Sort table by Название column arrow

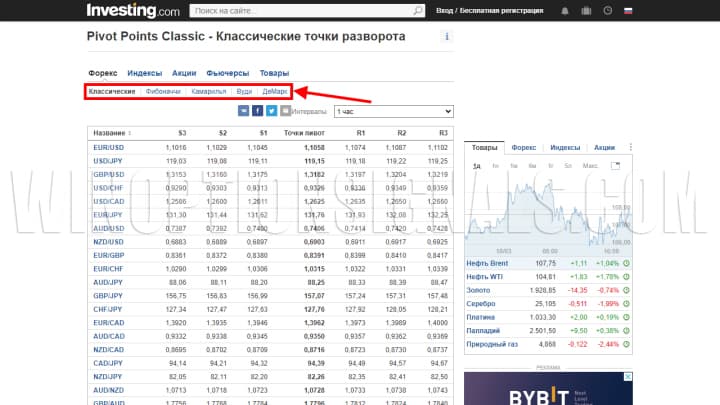pyautogui.click(x=129, y=133)
